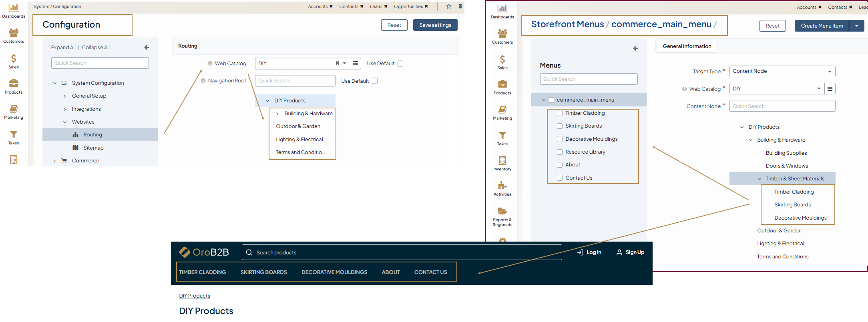Select Doors & Windows in content node tree
Screen dimensions: 868x322
click(x=787, y=166)
